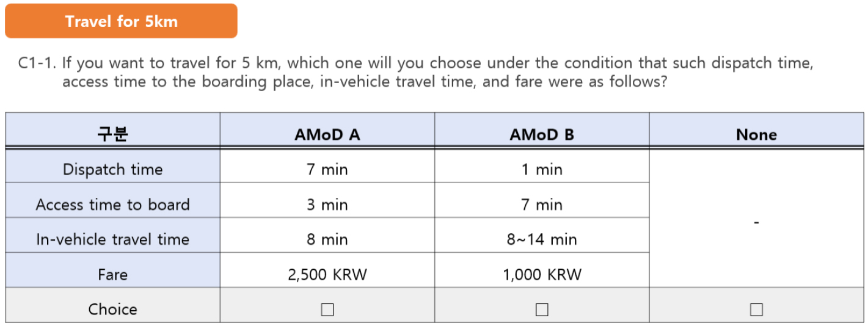Check the AMoD B choice box
Screen dimensions: 868x326
[x=542, y=310]
